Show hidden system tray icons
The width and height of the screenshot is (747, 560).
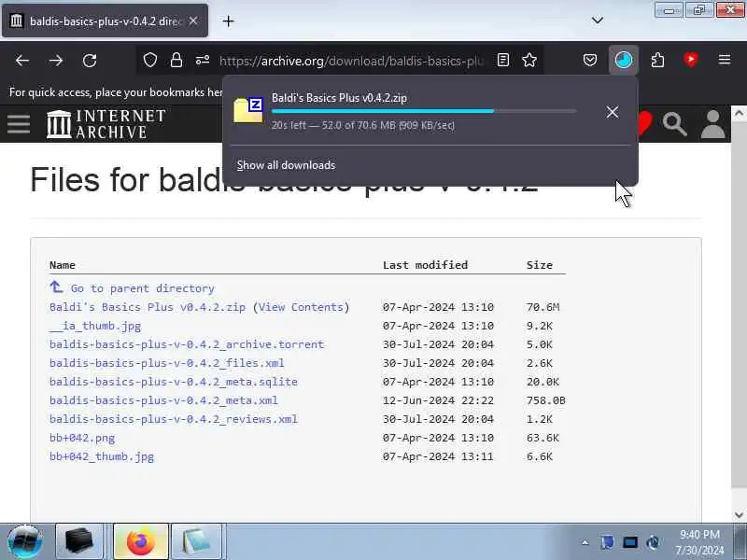[x=585, y=542]
